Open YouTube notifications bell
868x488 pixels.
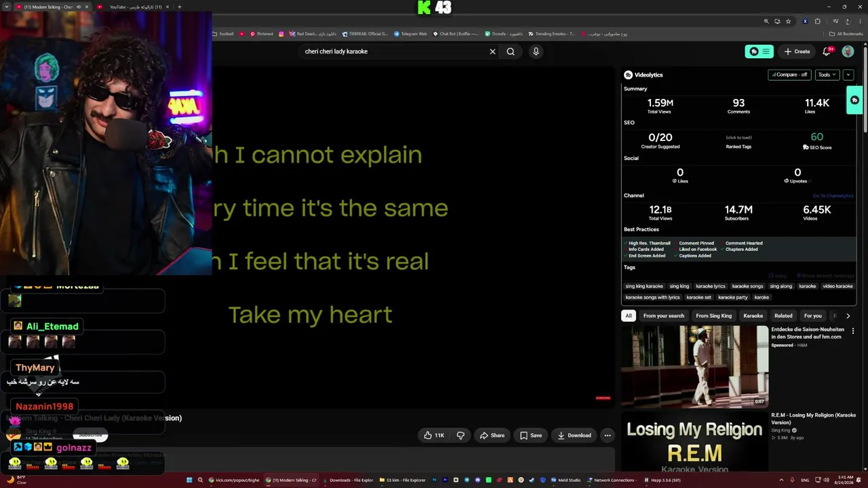point(827,52)
